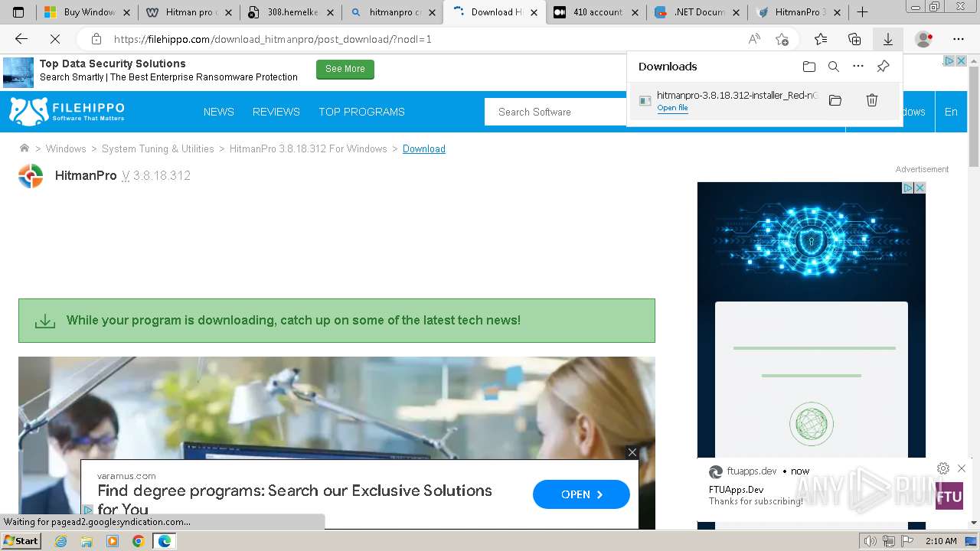The height and width of the screenshot is (551, 980).
Task: Open the tab actions menu icon
Action: (18, 12)
